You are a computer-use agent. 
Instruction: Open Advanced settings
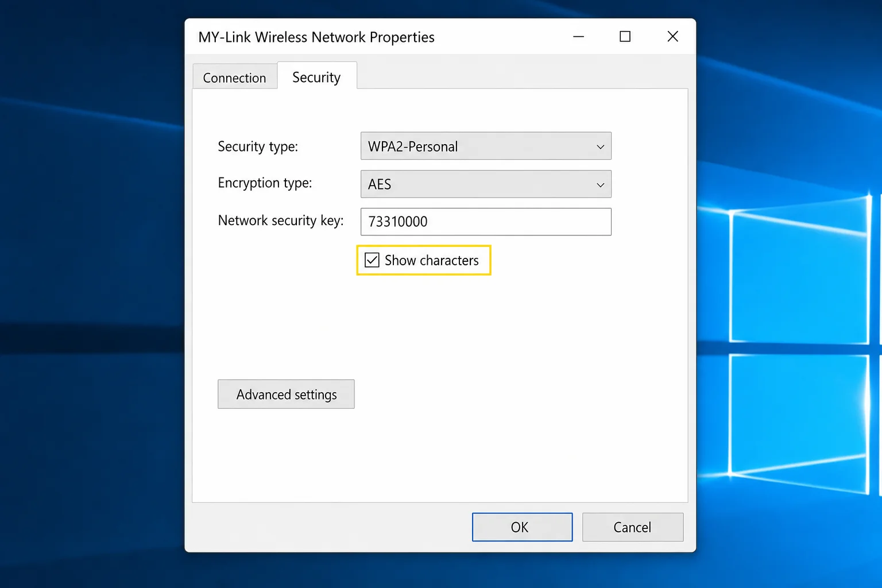(x=286, y=394)
